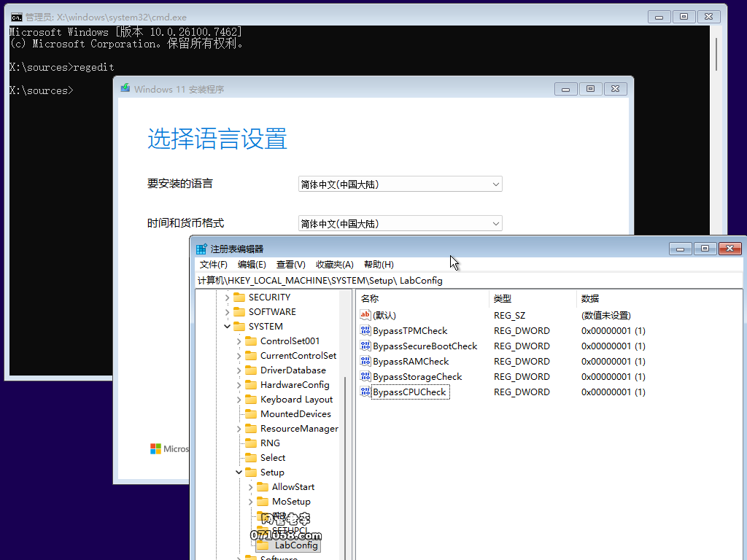747x560 pixels.
Task: Click the BypassCPUCheck DWORD value icon
Action: 366,392
